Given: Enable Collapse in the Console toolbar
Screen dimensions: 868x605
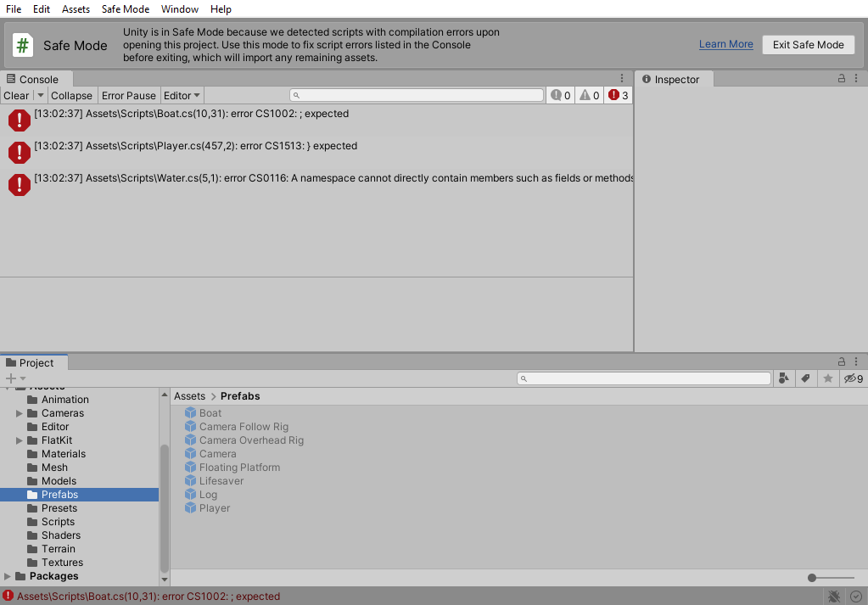Looking at the screenshot, I should tap(71, 95).
